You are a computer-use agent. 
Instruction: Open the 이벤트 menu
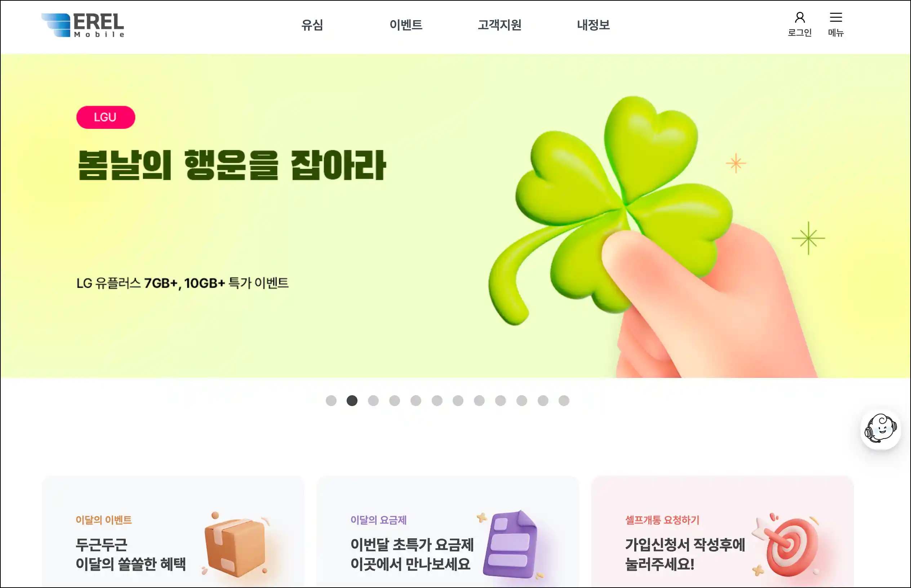pos(406,25)
